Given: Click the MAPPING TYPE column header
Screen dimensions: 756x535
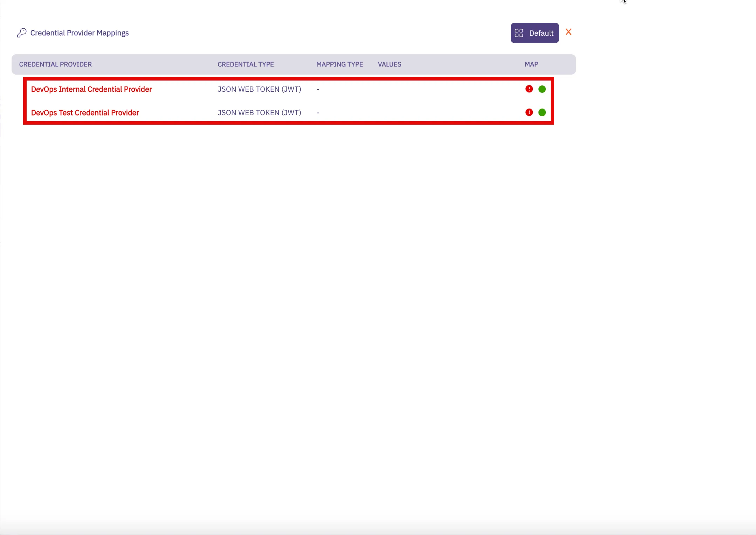Looking at the screenshot, I should pos(339,64).
